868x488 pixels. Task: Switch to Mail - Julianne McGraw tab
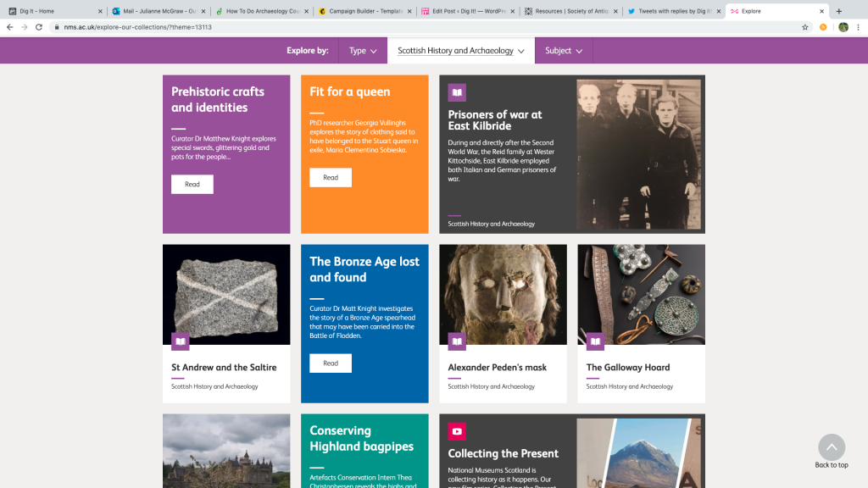click(159, 11)
